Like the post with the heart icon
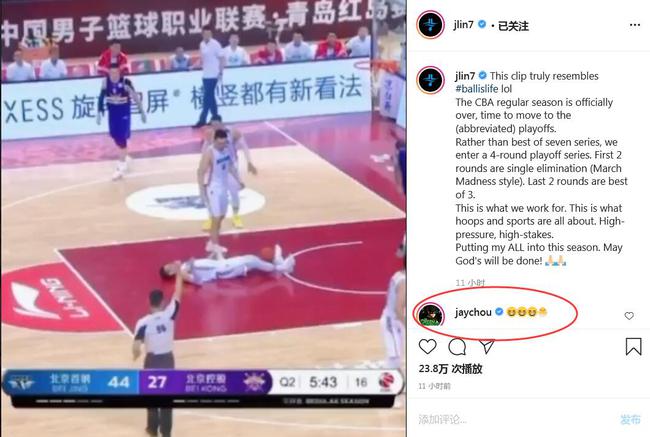Screen dimensions: 650x437 (427, 346)
